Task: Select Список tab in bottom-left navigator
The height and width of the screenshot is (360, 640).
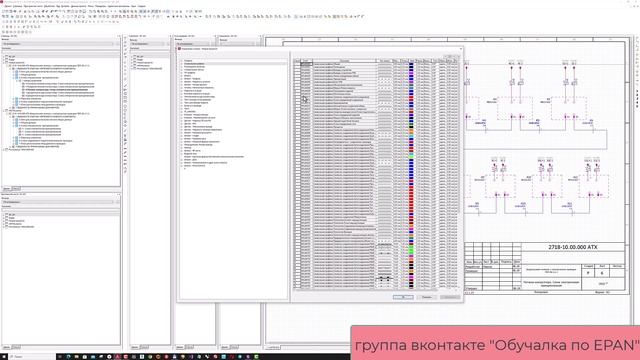Action: click(x=16, y=347)
